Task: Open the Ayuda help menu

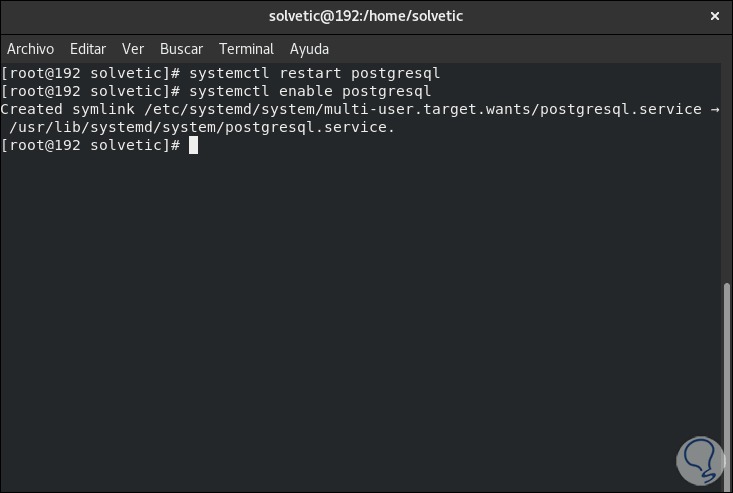Action: (309, 49)
